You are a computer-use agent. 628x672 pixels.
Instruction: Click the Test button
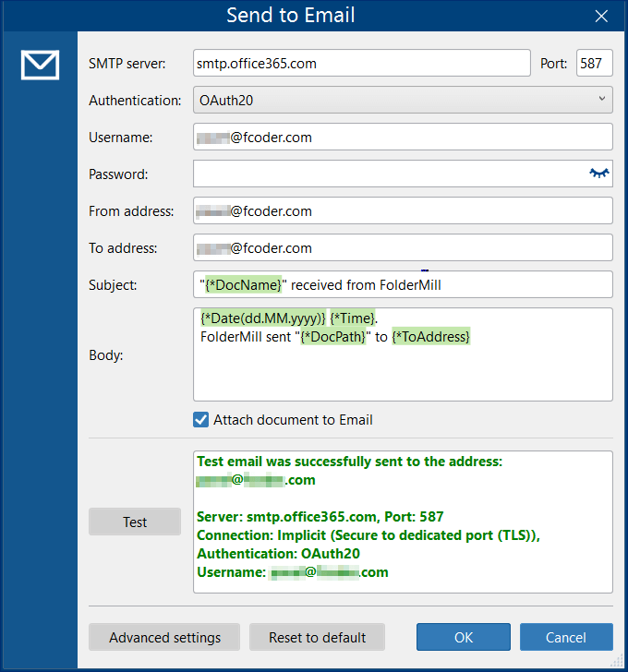point(135,522)
